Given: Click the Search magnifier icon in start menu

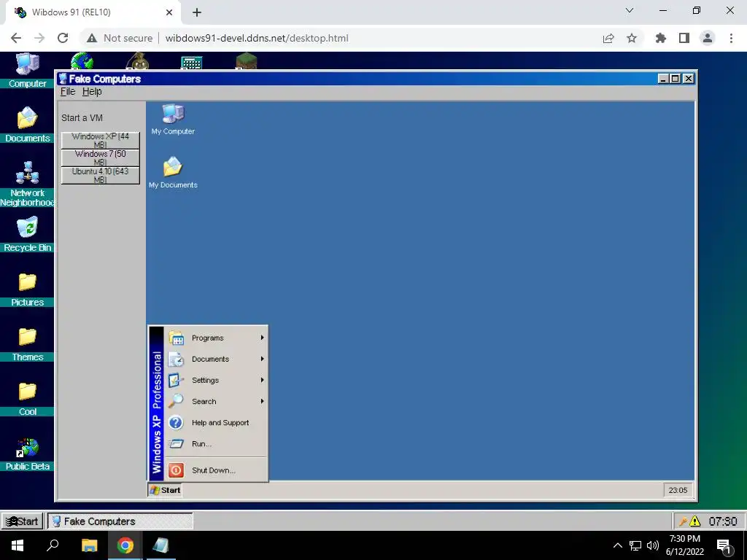Looking at the screenshot, I should (x=176, y=401).
